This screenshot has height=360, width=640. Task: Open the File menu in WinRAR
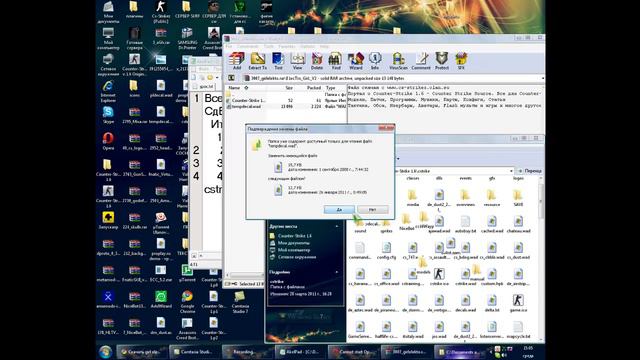click(x=229, y=46)
